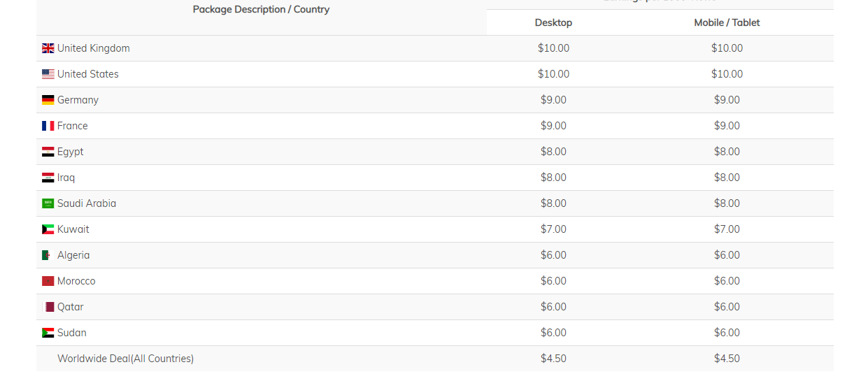The width and height of the screenshot is (868, 374).
Task: Click the $10.00 Desktop rate for United Kingdom
Action: click(x=553, y=48)
